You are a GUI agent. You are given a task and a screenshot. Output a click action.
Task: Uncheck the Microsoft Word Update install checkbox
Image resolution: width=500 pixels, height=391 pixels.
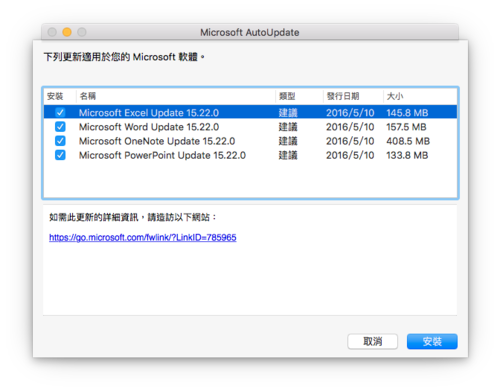click(60, 127)
